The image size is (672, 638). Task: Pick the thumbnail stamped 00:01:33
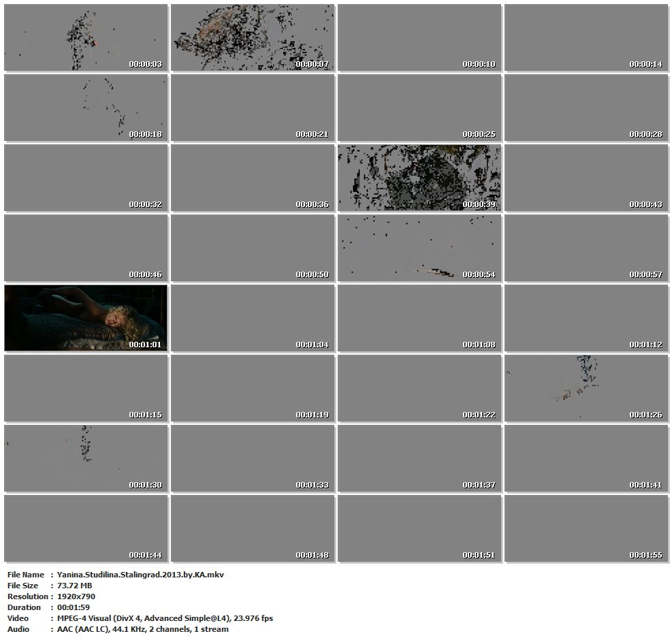click(x=253, y=458)
